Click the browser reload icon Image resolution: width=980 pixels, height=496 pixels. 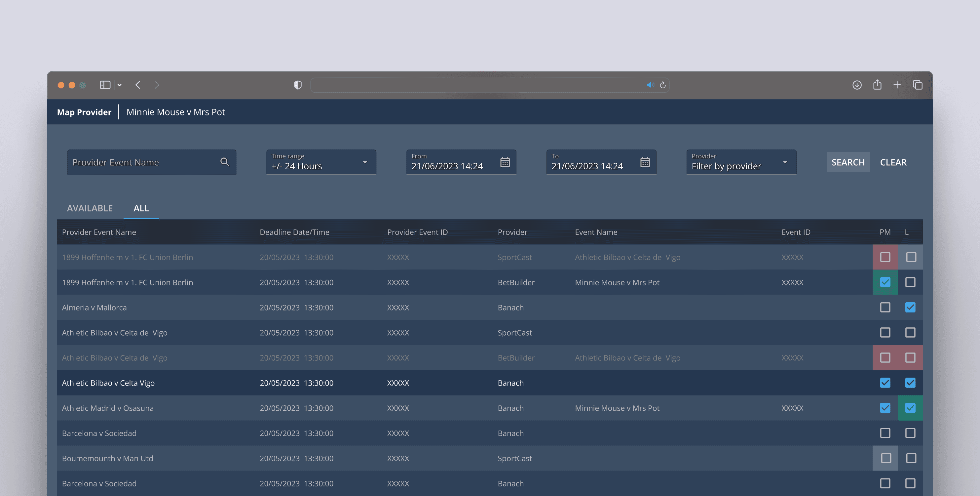pos(662,85)
